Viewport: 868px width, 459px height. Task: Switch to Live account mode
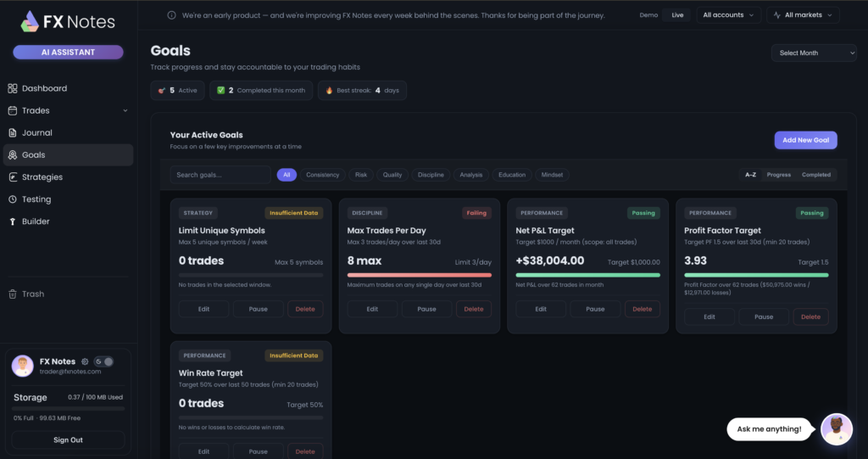tap(677, 15)
